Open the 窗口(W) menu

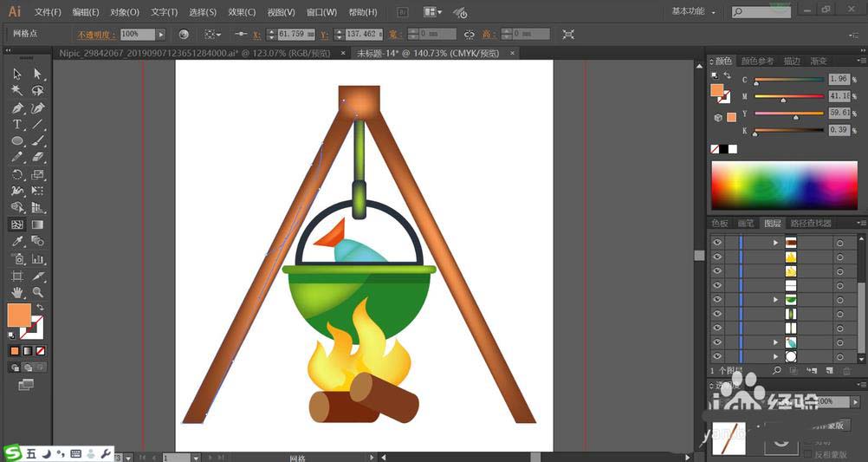[x=321, y=11]
